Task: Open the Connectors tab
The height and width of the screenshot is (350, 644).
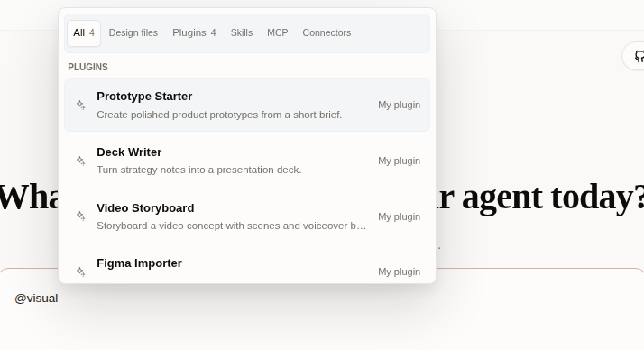Action: click(327, 32)
